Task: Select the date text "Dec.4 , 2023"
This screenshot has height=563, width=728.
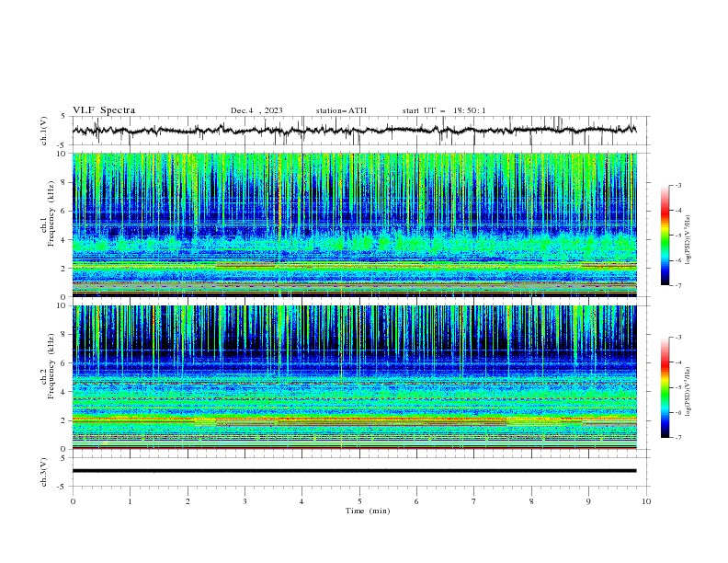Action: (x=256, y=110)
